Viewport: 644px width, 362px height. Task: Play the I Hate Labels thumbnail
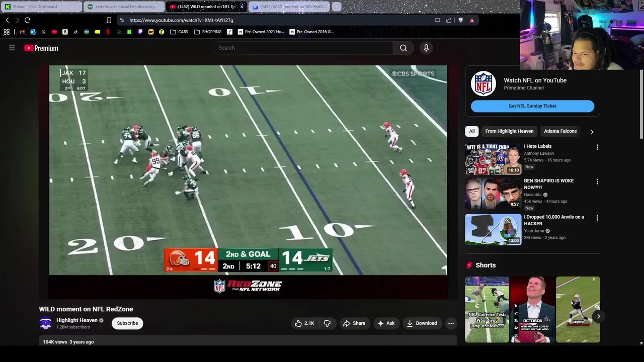493,159
